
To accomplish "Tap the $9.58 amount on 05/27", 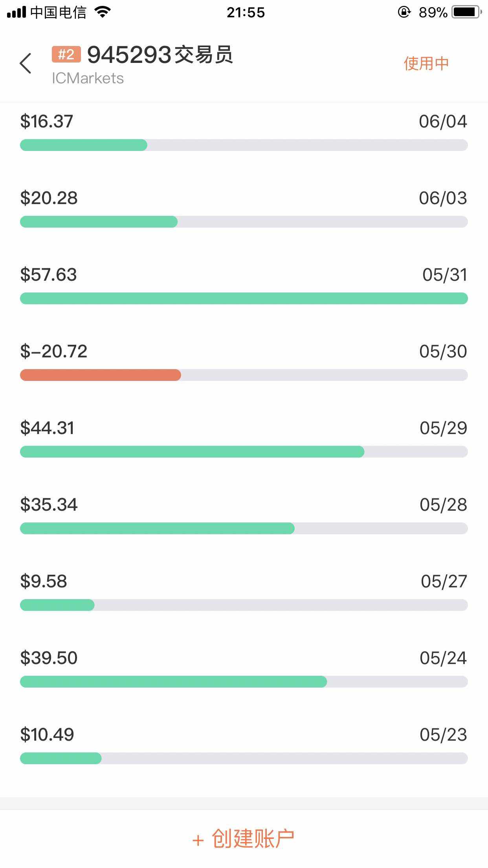I will (44, 581).
